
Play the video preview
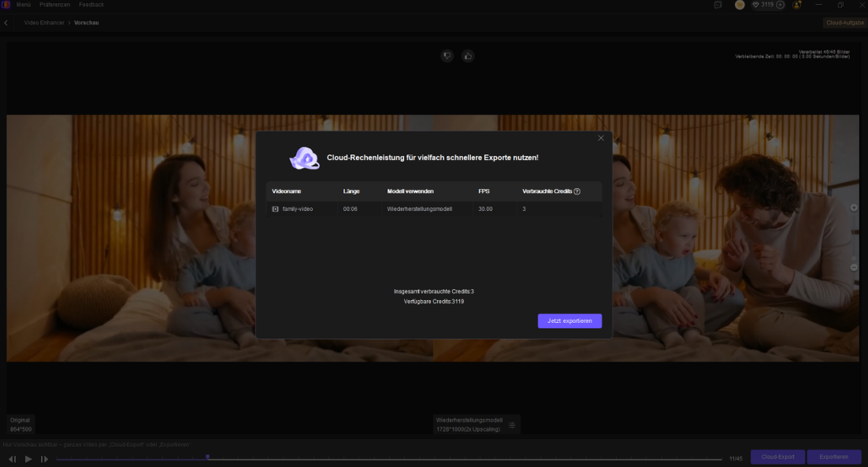tap(28, 458)
